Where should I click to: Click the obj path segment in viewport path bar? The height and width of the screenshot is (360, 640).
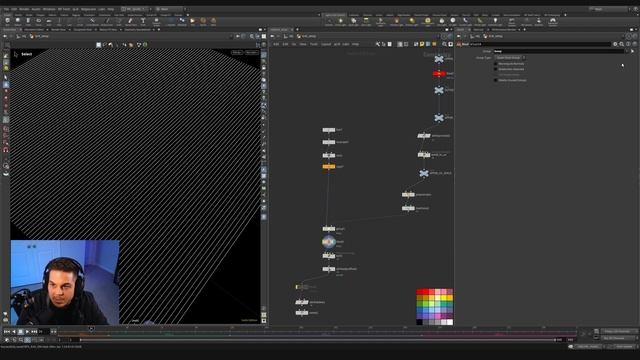pos(24,36)
